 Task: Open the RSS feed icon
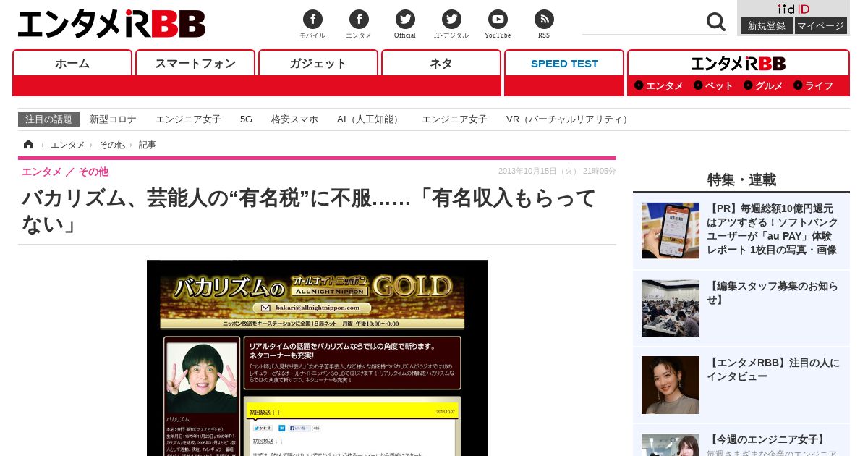544,20
